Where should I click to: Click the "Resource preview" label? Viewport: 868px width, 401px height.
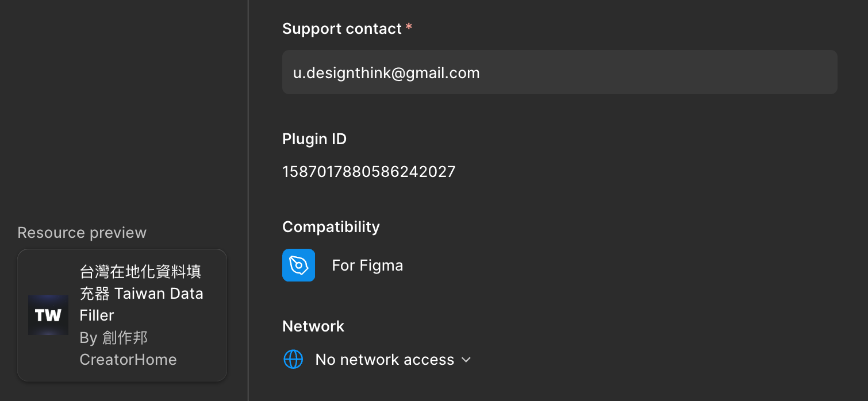point(82,233)
